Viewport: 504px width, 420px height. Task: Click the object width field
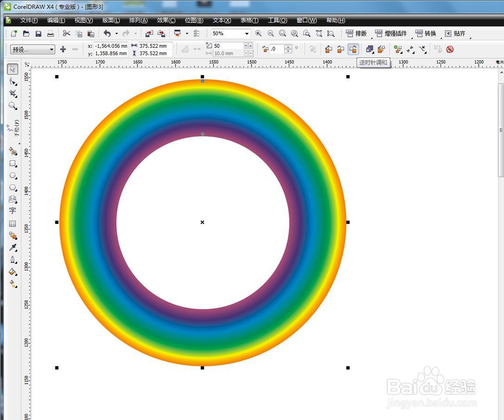click(156, 46)
